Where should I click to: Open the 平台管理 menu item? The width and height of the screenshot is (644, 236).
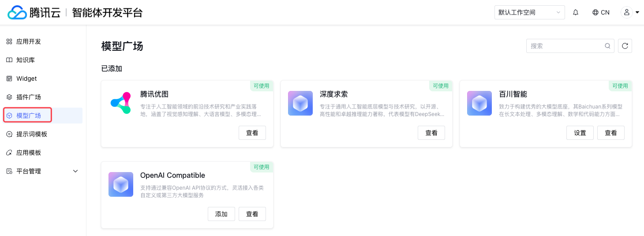click(x=43, y=171)
